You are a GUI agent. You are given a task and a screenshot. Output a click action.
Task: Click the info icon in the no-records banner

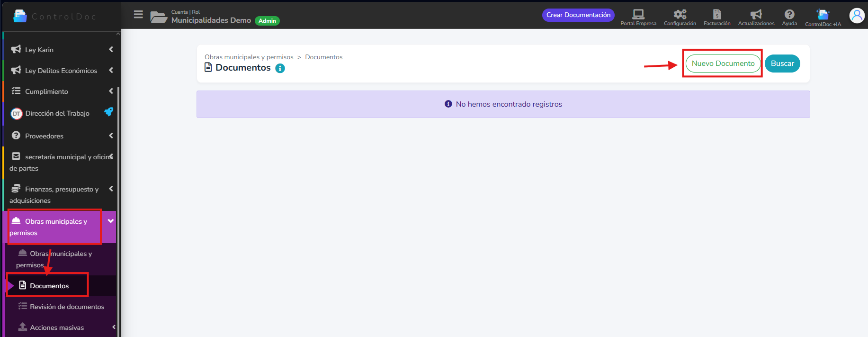(448, 104)
